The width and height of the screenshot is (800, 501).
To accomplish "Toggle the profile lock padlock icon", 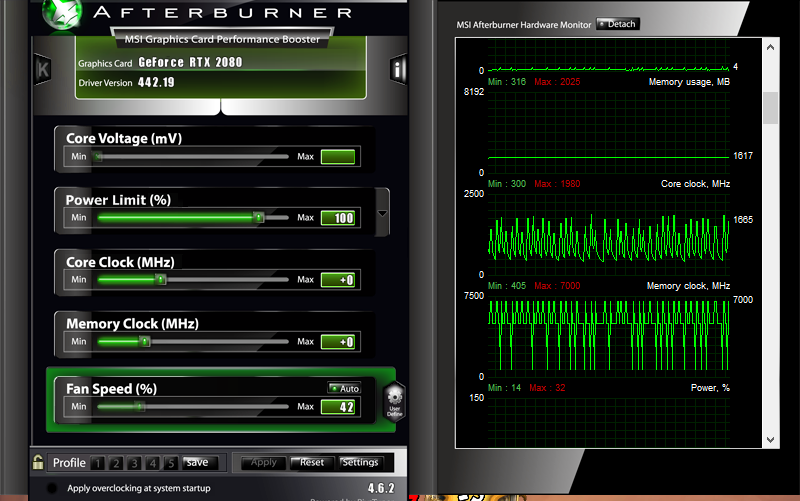I will 38,462.
